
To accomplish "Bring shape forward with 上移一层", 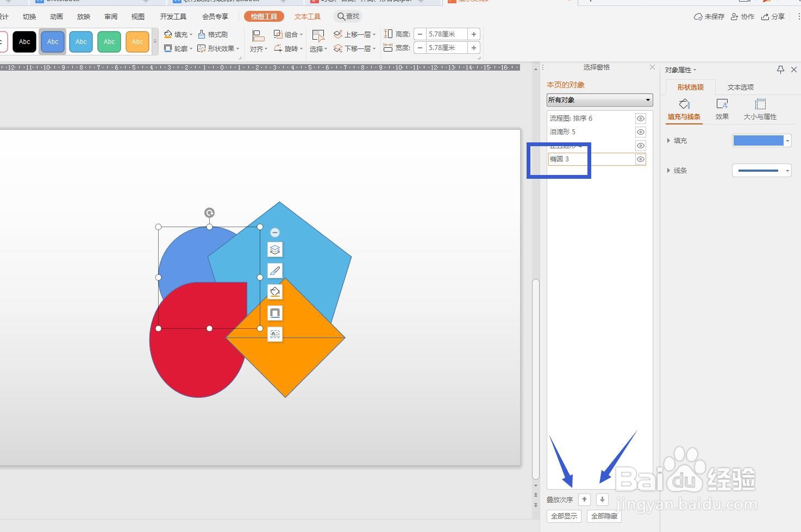I will 354,34.
